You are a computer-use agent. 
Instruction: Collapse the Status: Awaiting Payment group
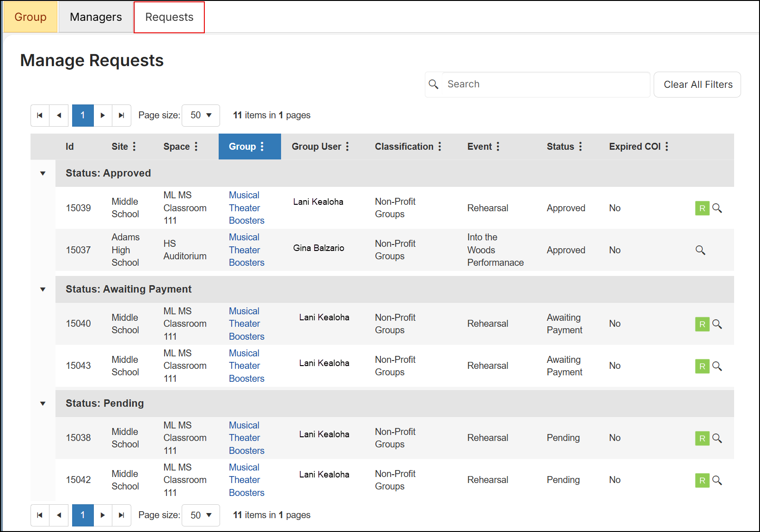(43, 289)
